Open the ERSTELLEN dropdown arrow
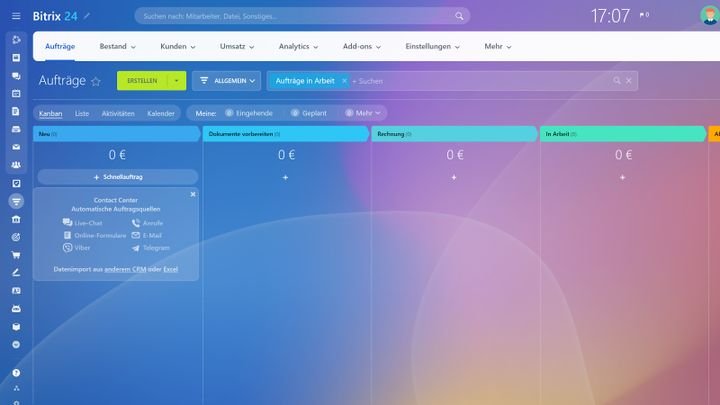The width and height of the screenshot is (720, 405). point(176,81)
